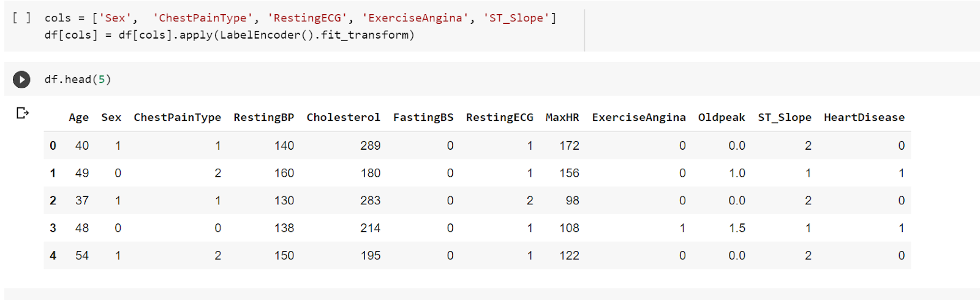Image resolution: width=980 pixels, height=300 pixels.
Task: Select the ChestPainType column header
Action: (177, 117)
